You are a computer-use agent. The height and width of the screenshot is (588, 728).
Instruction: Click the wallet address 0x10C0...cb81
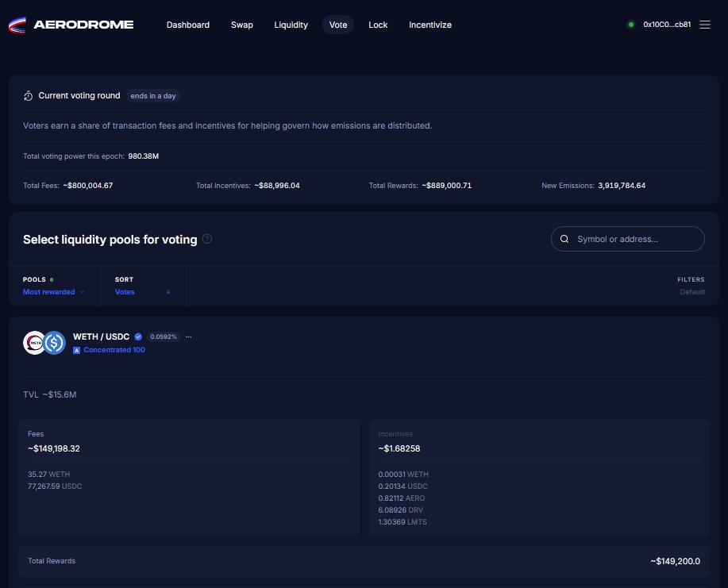click(666, 25)
